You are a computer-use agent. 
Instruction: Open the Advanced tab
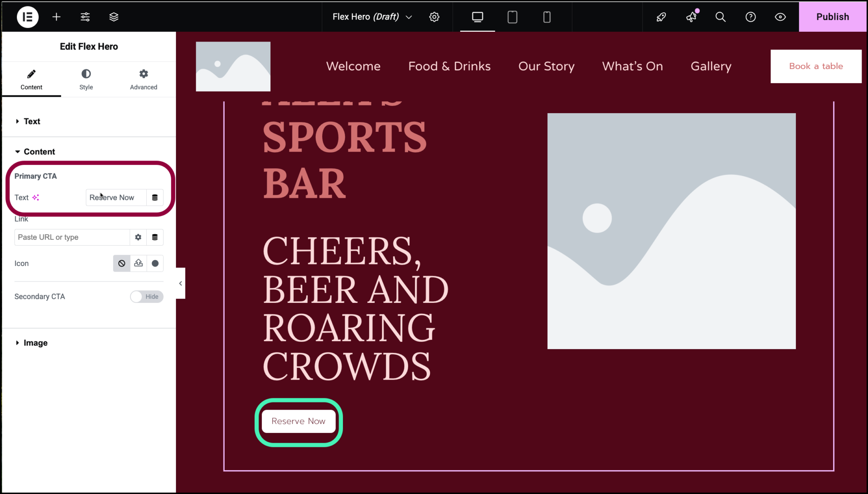[x=143, y=79]
